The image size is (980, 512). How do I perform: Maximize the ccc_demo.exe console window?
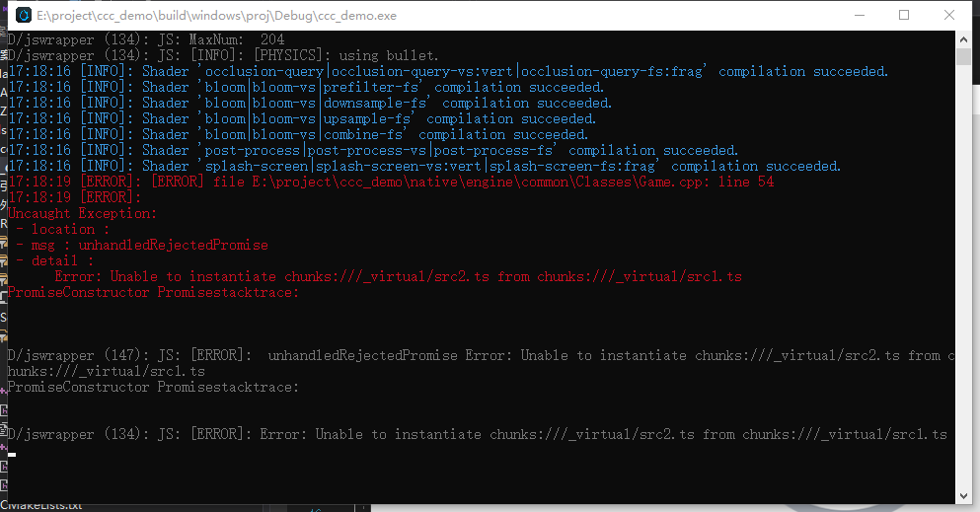pyautogui.click(x=904, y=15)
